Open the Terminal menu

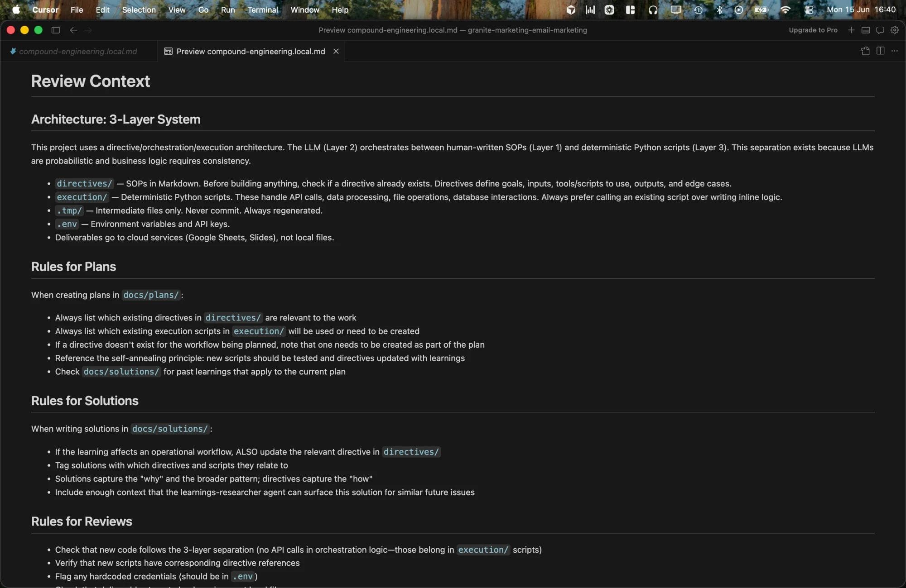(262, 10)
